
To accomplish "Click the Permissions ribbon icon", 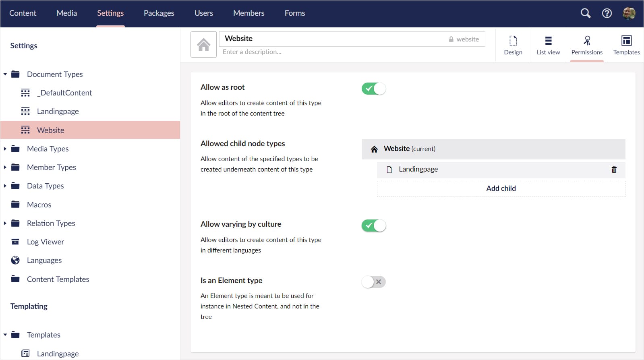I will [587, 41].
